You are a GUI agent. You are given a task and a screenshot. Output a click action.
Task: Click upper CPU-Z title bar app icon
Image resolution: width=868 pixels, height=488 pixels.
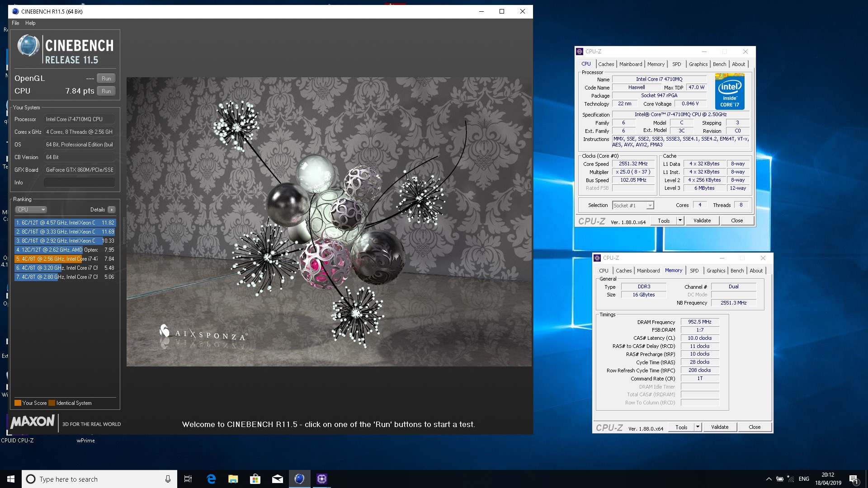(580, 52)
